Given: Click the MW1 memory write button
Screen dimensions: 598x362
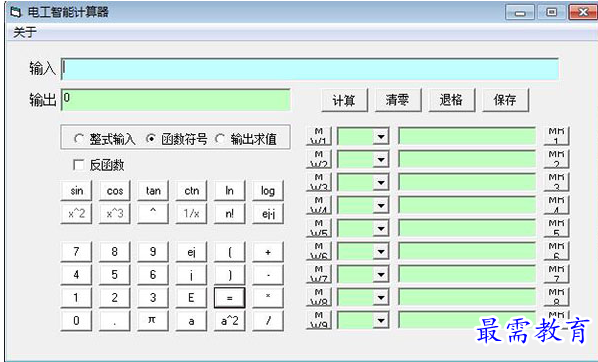Looking at the screenshot, I should coord(319,136).
